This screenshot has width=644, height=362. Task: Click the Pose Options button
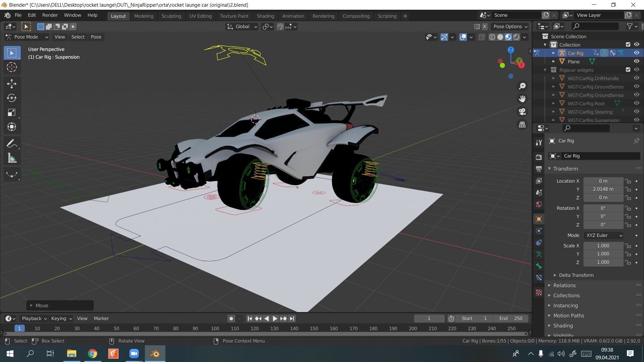(x=510, y=26)
